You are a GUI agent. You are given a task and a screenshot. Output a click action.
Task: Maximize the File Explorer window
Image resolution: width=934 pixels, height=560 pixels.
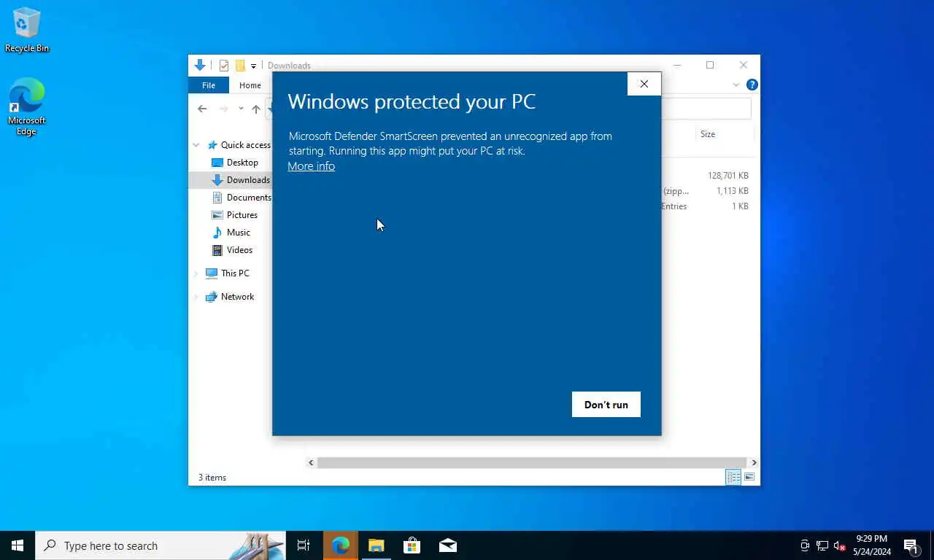(x=710, y=65)
